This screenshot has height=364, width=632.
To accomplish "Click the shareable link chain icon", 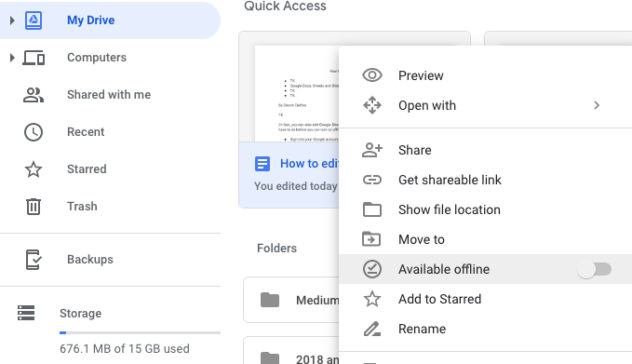I will (x=372, y=180).
